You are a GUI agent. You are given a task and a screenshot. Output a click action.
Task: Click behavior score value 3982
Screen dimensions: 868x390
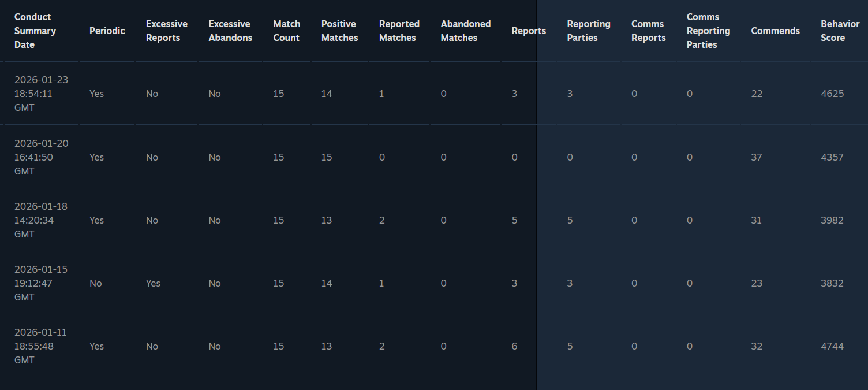(832, 220)
